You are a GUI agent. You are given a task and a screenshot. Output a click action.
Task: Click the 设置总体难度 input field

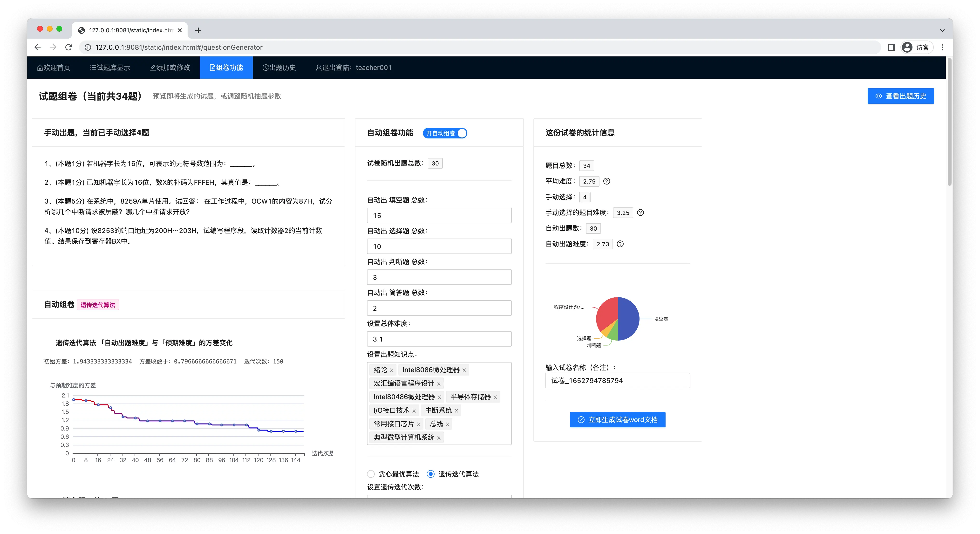[x=439, y=339]
